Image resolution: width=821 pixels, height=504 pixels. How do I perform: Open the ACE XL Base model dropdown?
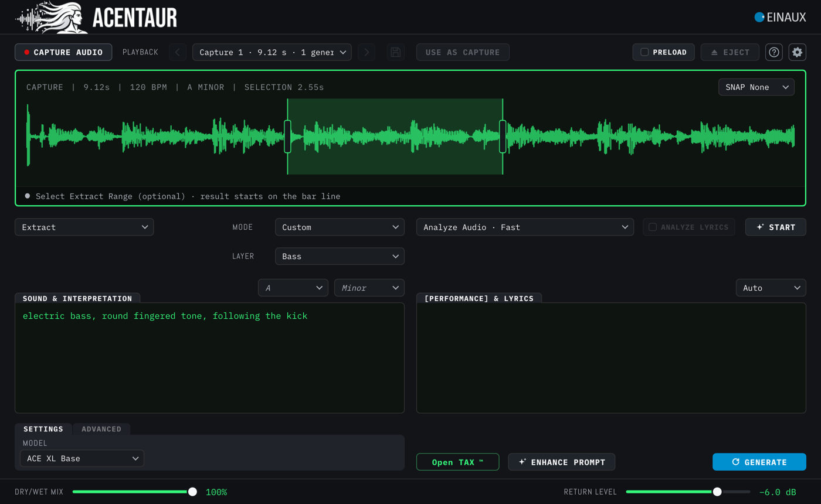(x=82, y=458)
